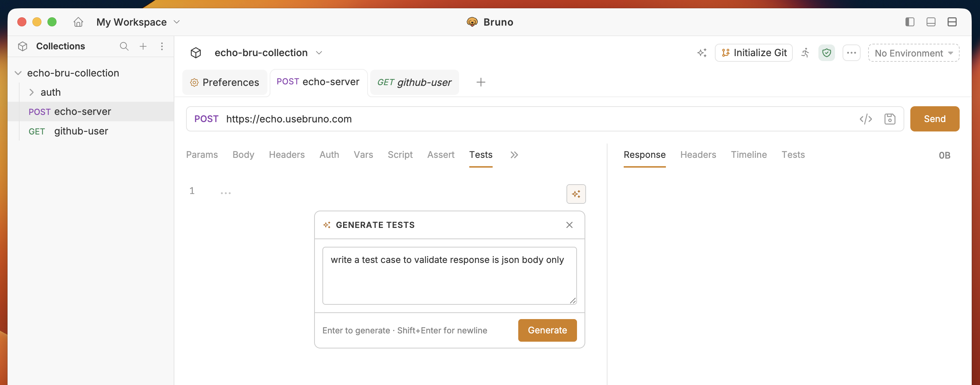Collapse the echo-bru-collection tree node
Viewport: 980px width, 385px height.
click(18, 73)
